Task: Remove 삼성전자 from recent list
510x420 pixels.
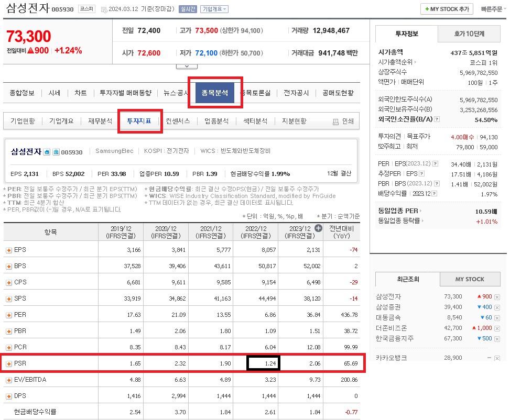Action: (497, 297)
